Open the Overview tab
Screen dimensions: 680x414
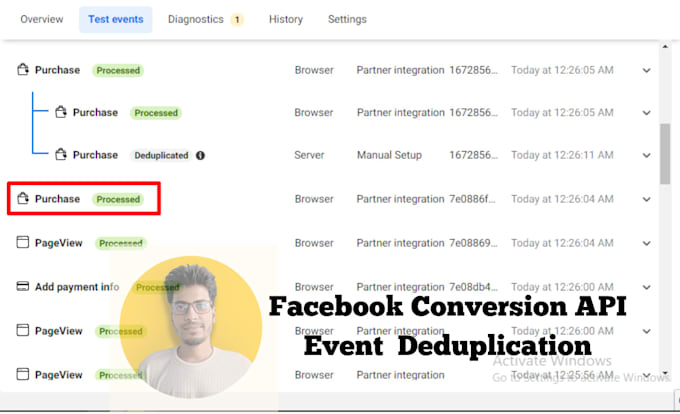pos(42,20)
